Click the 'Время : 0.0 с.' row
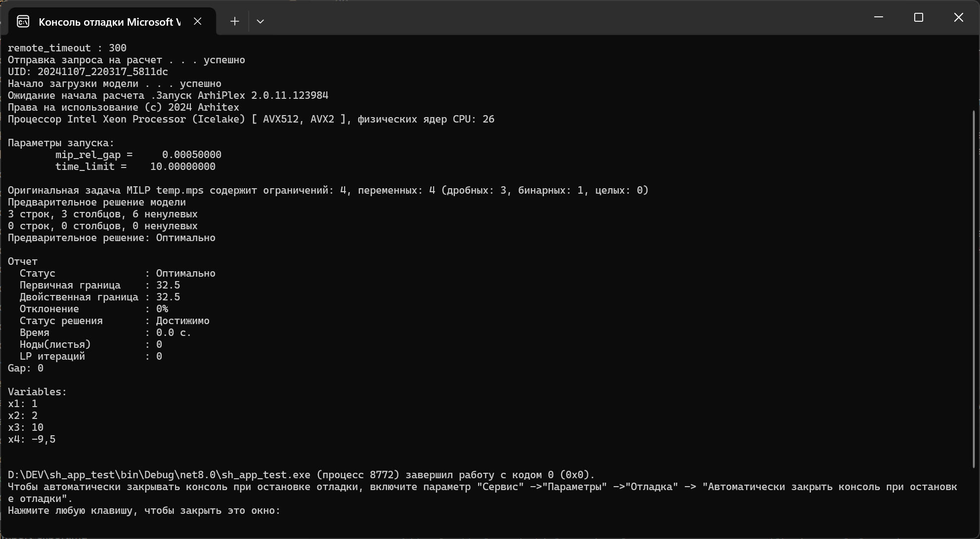Viewport: 980px width, 539px height. tap(106, 332)
